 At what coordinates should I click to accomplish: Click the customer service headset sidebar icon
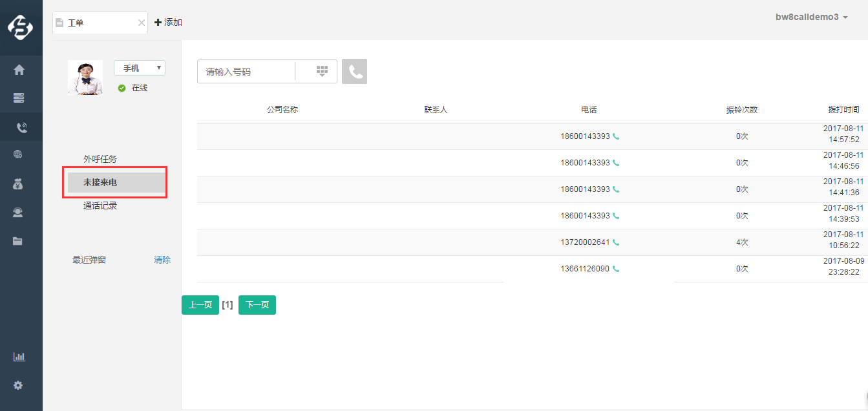tap(18, 213)
